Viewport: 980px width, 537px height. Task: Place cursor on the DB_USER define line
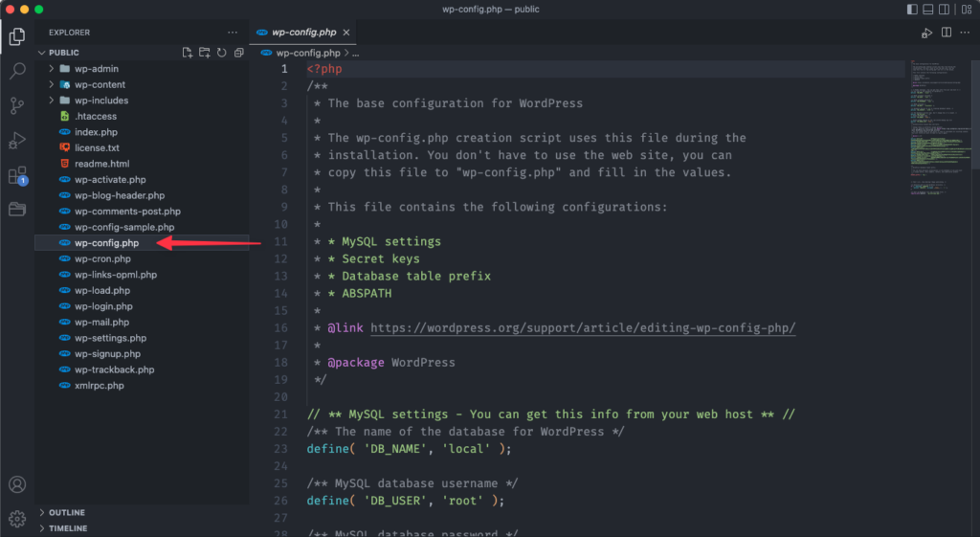[405, 501]
